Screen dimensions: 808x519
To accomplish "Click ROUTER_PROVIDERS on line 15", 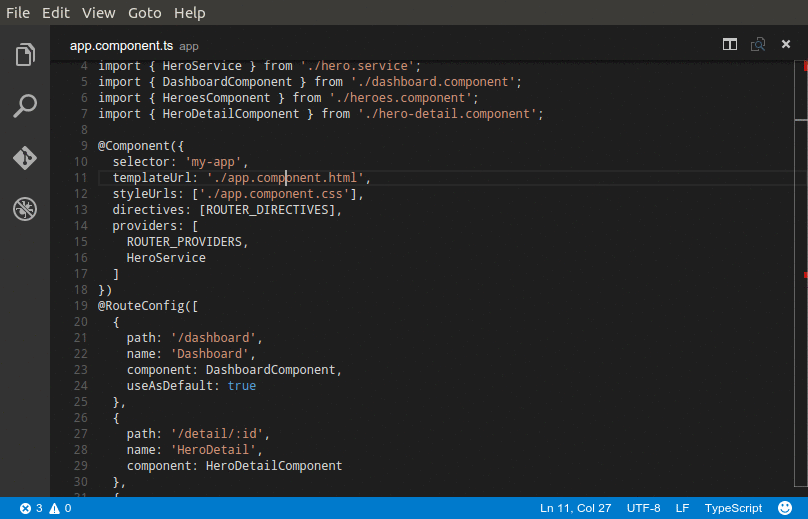I will [x=184, y=242].
